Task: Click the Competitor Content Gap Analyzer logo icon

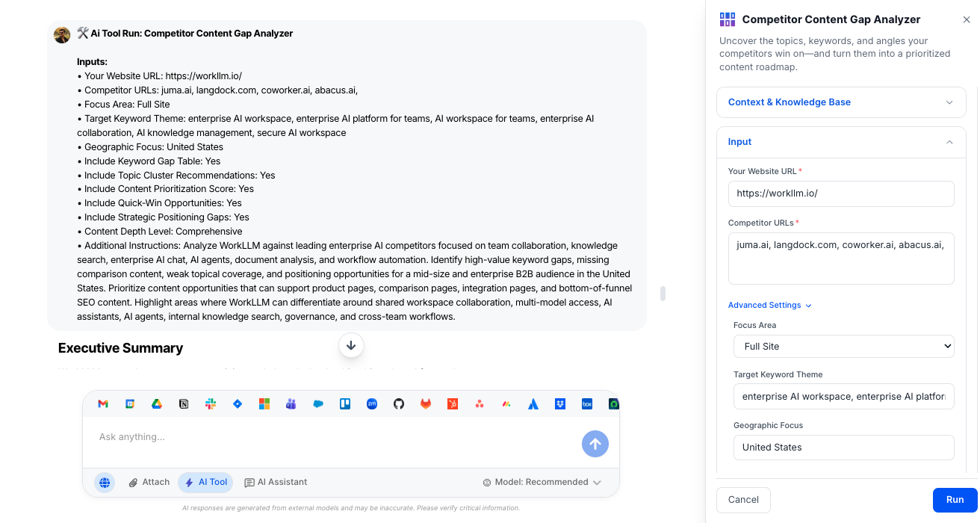Action: (728, 19)
